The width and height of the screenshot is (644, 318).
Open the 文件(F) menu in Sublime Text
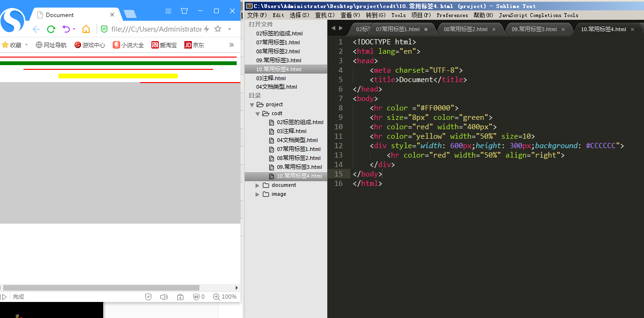[257, 15]
